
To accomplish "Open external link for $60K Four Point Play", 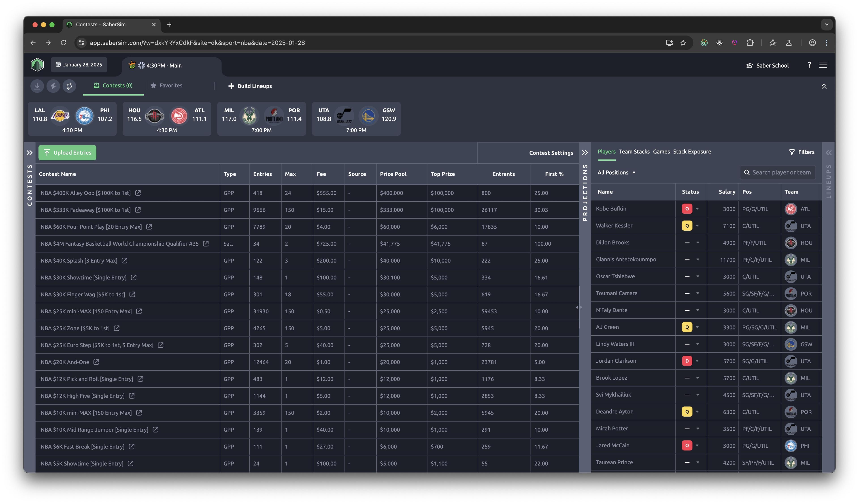I will pos(149,227).
